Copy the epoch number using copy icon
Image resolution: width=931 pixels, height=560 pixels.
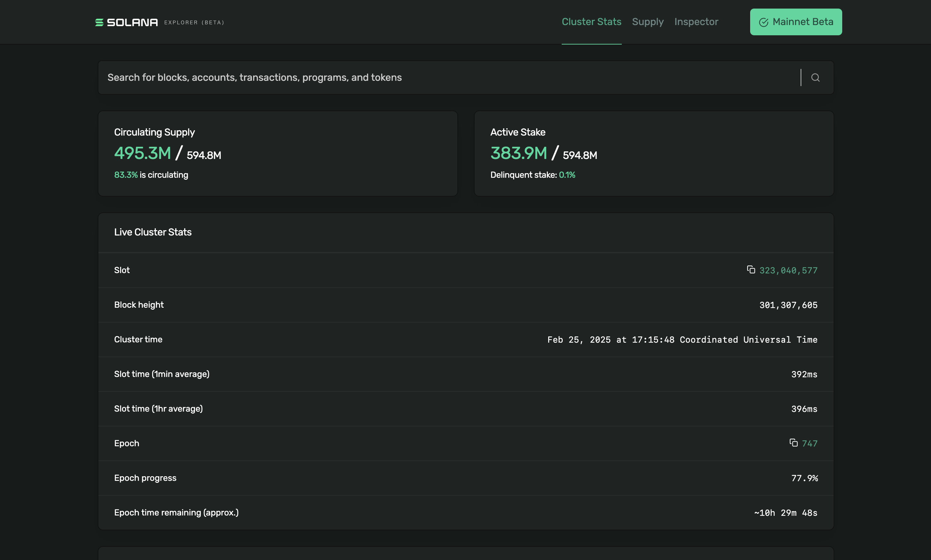[794, 443]
